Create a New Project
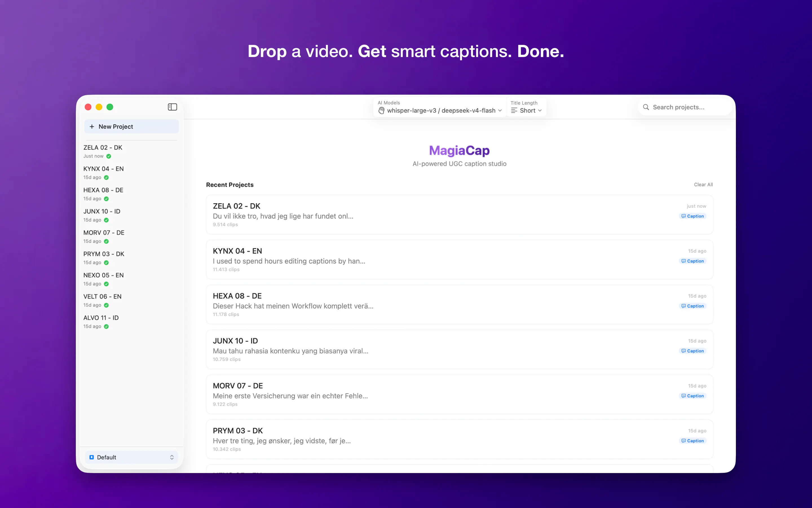Viewport: 812px width, 508px height. 131,127
